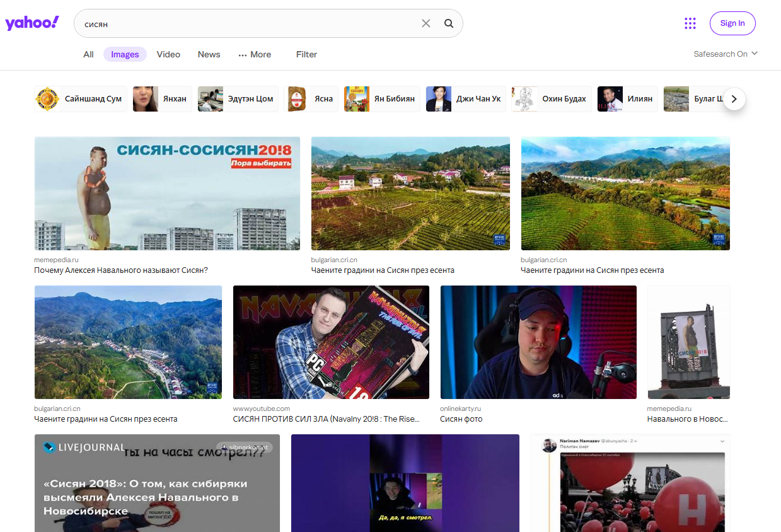Expand the More menu
The image size is (781, 532).
[255, 54]
